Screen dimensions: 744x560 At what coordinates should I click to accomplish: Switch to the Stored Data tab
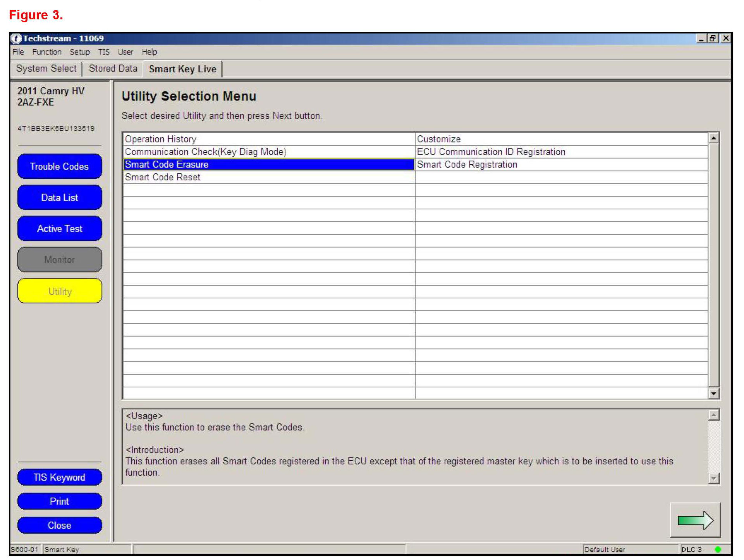click(x=113, y=69)
